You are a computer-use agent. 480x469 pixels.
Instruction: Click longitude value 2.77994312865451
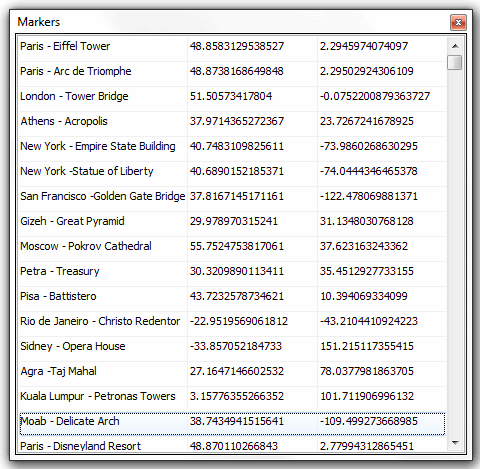367,446
